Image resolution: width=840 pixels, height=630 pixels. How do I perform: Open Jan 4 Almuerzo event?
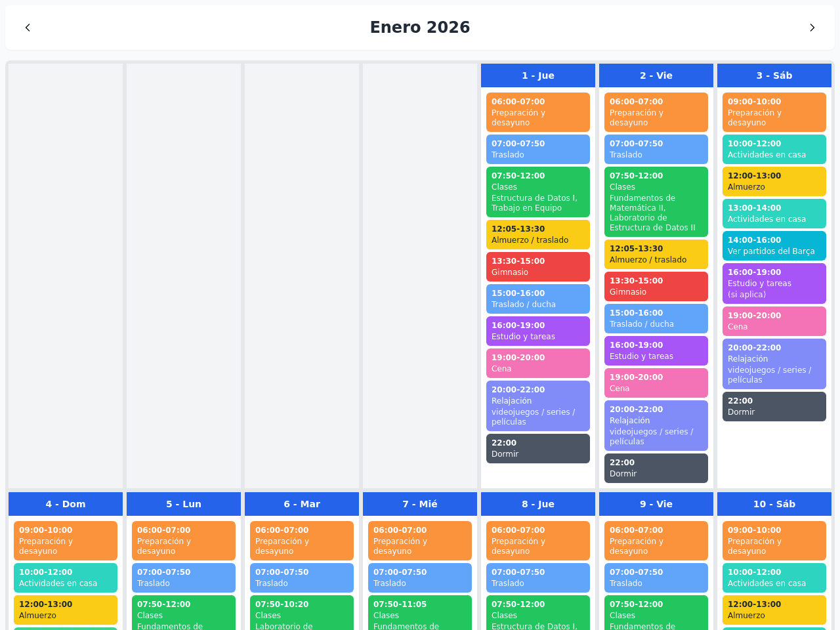pos(66,610)
